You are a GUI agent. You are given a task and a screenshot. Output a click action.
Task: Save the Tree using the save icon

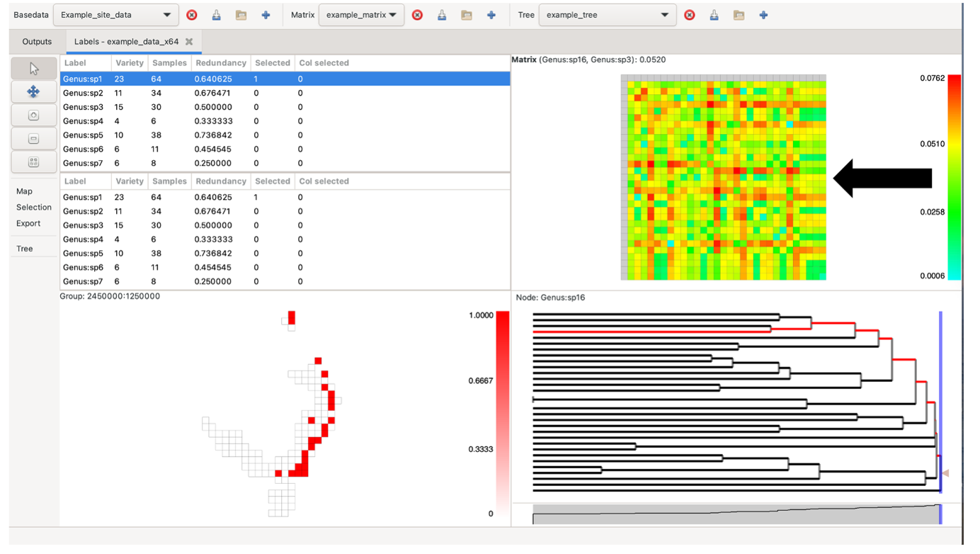tap(714, 15)
